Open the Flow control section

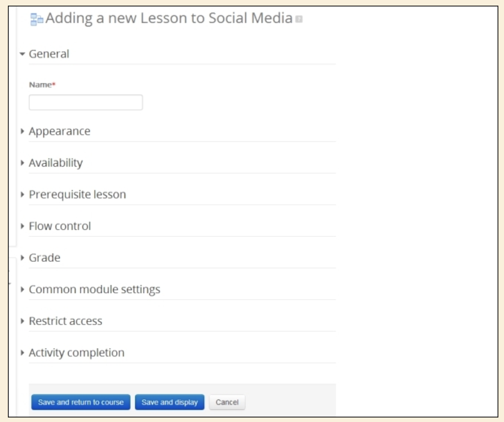pos(60,226)
